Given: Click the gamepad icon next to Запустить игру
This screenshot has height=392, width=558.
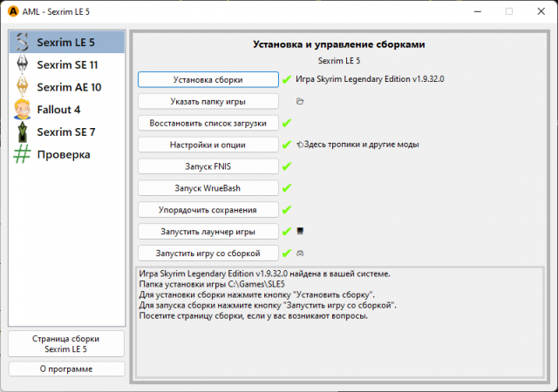Looking at the screenshot, I should (x=300, y=253).
